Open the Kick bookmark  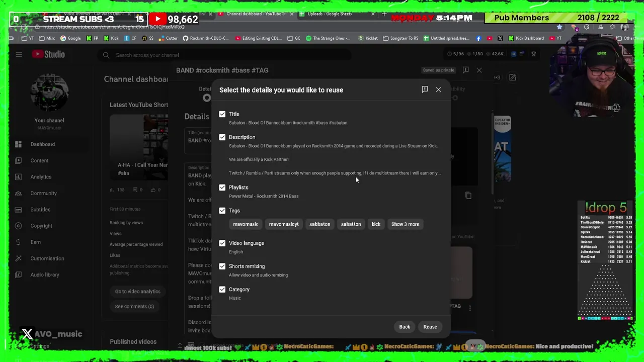pos(111,38)
